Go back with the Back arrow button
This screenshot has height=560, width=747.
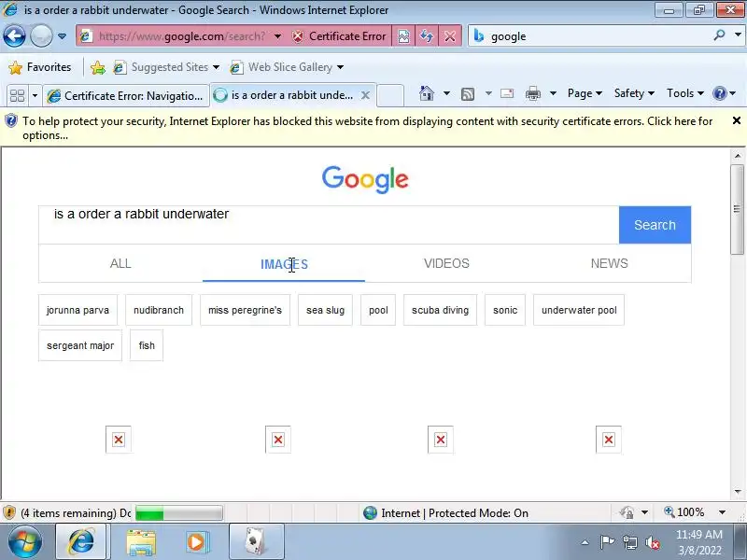coord(14,35)
